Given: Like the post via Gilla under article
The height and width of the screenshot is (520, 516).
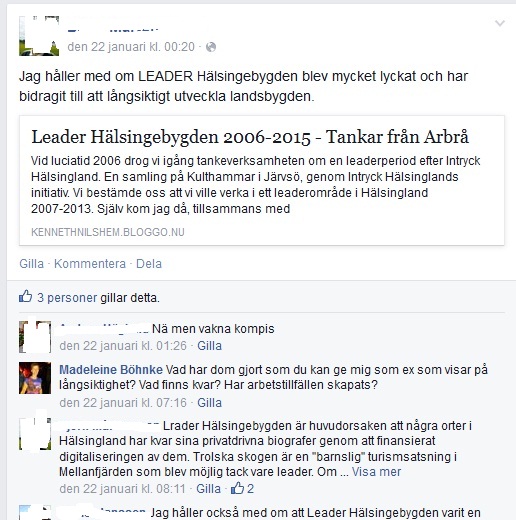Looking at the screenshot, I should pos(32,264).
